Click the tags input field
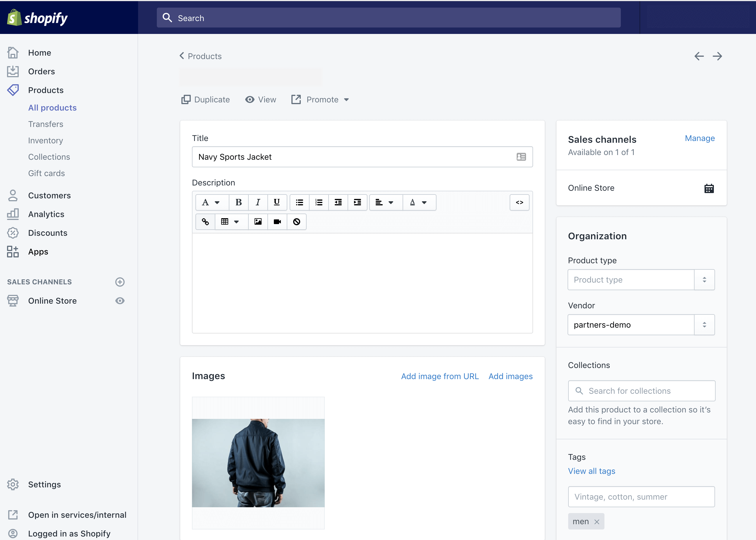Screen dimensions: 756x540 (641, 497)
